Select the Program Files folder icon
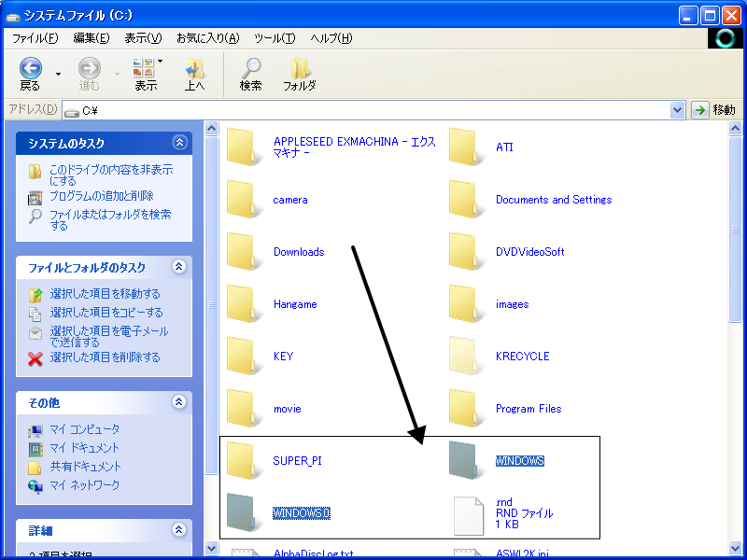The image size is (747, 560). (467, 409)
